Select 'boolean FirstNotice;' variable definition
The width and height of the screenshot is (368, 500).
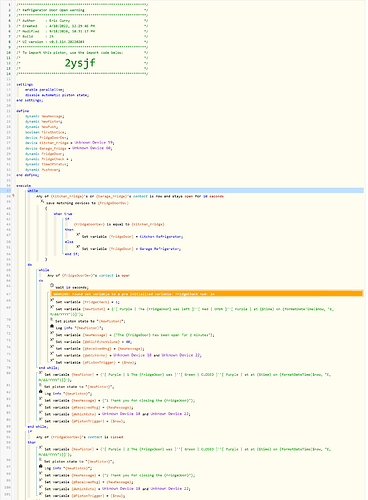(x=46, y=132)
